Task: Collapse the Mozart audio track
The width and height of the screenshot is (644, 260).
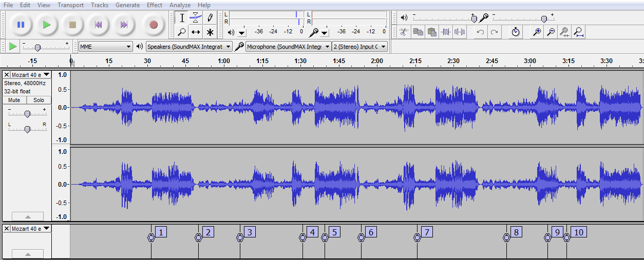Action: click(27, 216)
